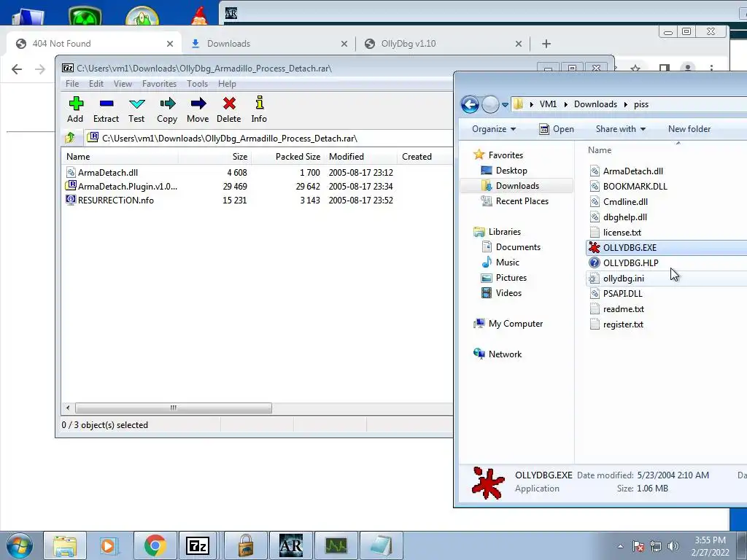Switch to the OllyDbg v1.10 tab
The width and height of the screenshot is (747, 560).
[x=443, y=44]
